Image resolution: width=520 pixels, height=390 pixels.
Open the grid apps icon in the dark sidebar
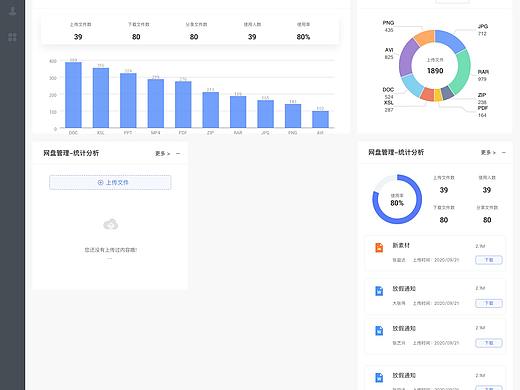pos(12,37)
